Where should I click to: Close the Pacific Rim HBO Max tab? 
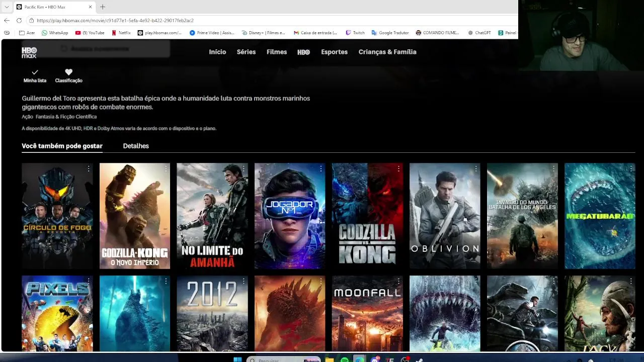[91, 7]
